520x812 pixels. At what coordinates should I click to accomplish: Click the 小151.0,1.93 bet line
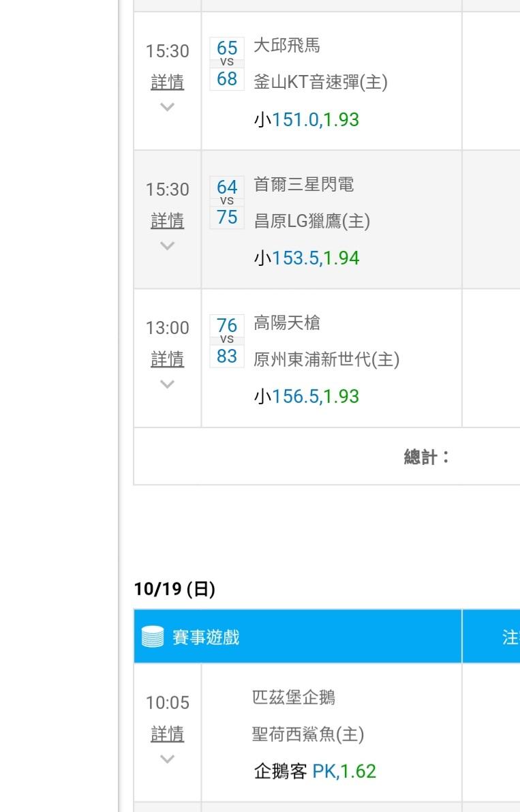click(x=306, y=120)
